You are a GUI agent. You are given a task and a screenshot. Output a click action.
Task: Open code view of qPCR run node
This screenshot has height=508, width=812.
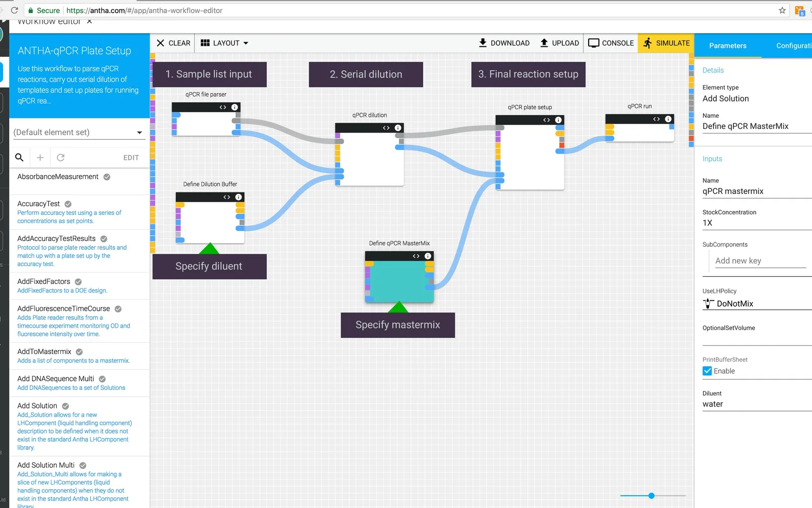657,119
